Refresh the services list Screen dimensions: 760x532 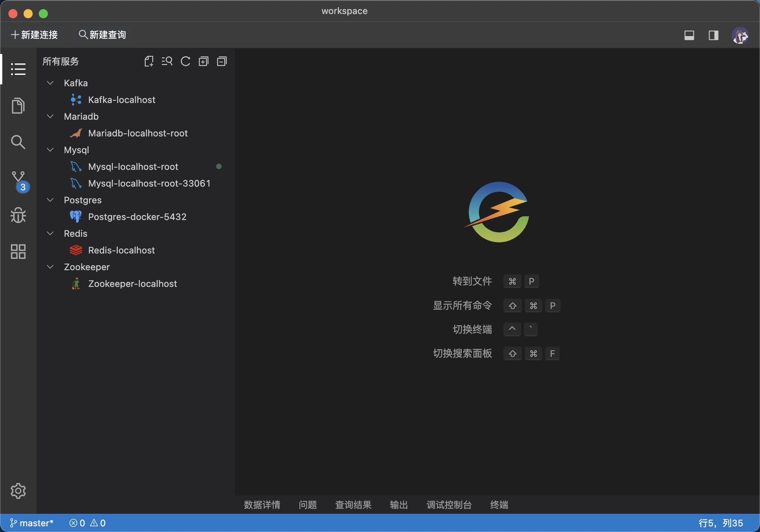click(185, 61)
